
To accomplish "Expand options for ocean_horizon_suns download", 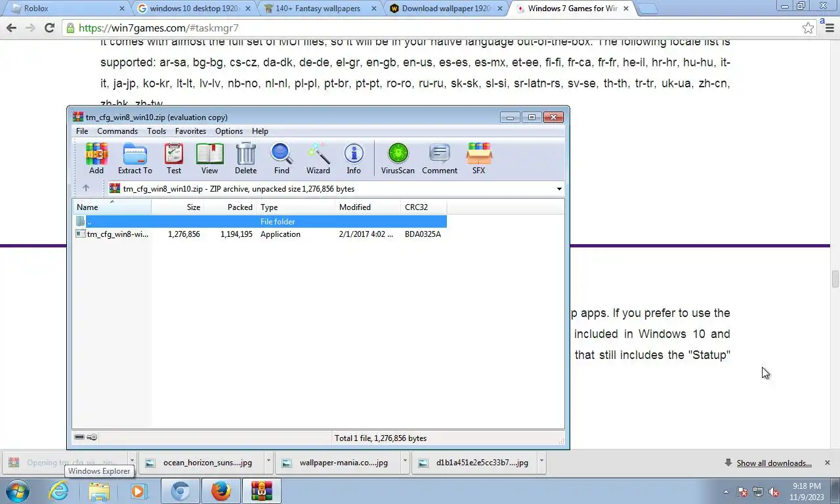I will [x=268, y=462].
